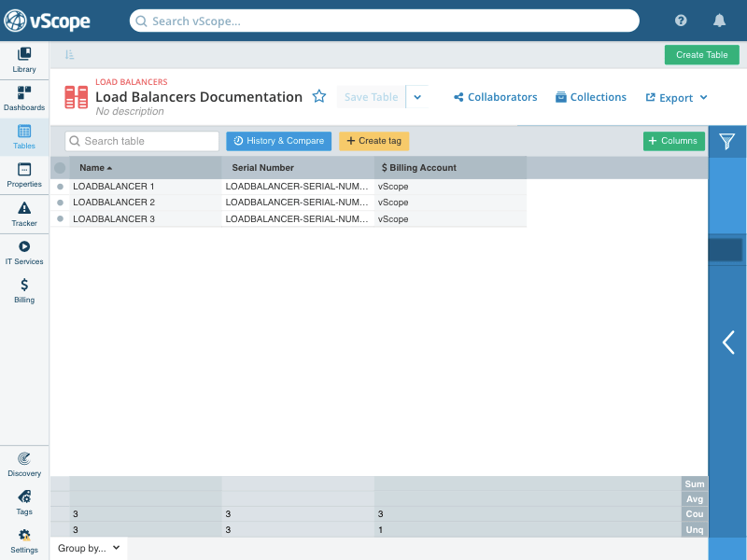Open the Export dropdown
This screenshot has height=560, width=747.
click(x=676, y=98)
